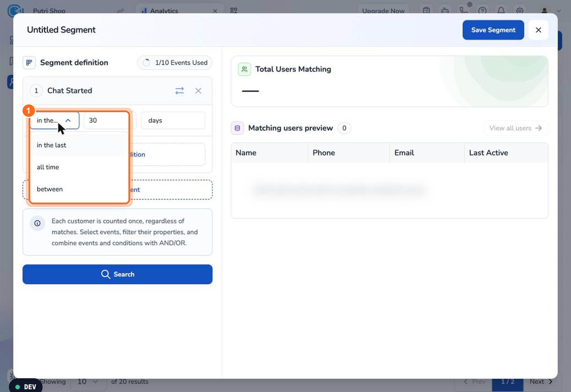Click the notification bell in the top bar

tap(501, 11)
